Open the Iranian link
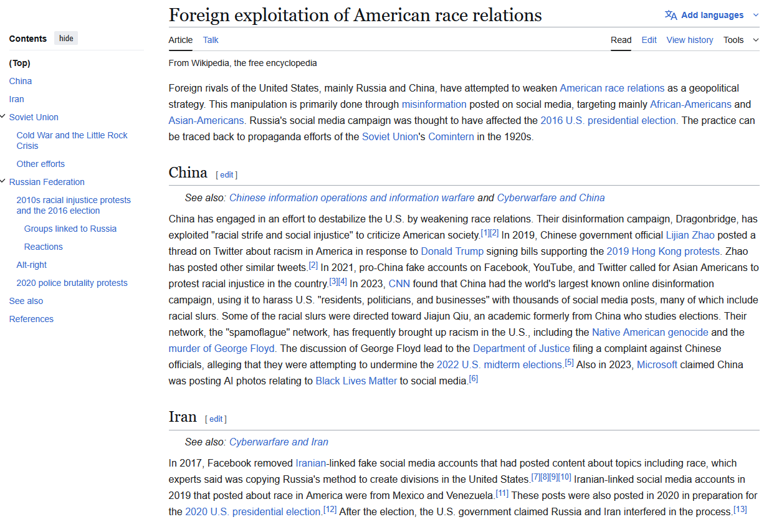769x532 pixels. (311, 463)
